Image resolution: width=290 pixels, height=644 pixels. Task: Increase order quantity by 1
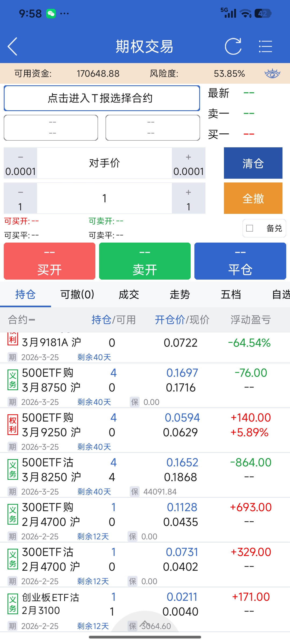[x=189, y=199]
